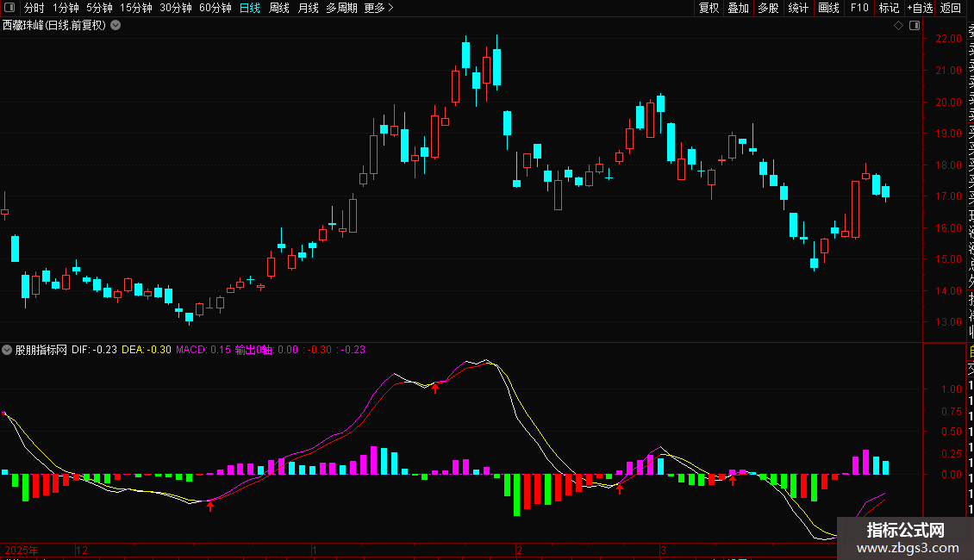Click the 17.00 price axis label
The height and width of the screenshot is (560, 974).
pos(948,196)
